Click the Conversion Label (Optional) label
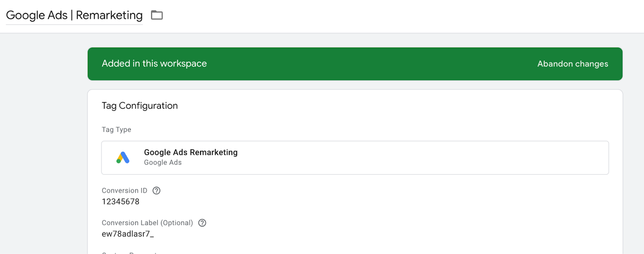This screenshot has width=644, height=254. (147, 223)
